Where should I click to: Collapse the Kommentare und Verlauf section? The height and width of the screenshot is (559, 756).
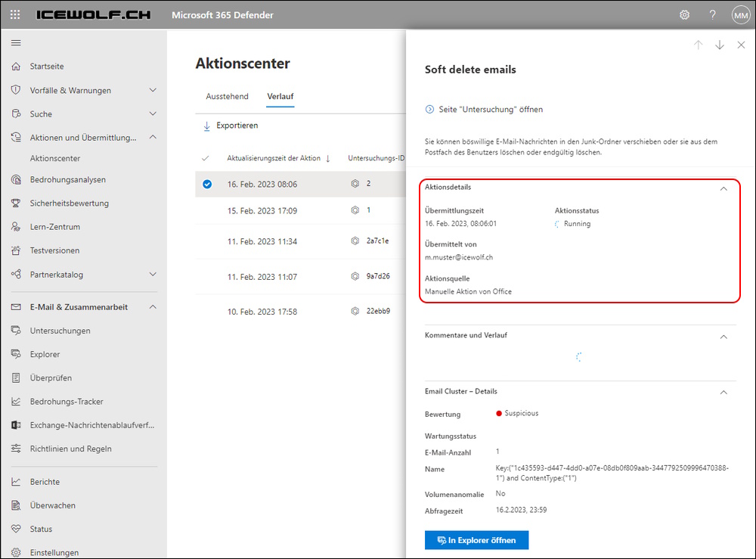tap(723, 337)
